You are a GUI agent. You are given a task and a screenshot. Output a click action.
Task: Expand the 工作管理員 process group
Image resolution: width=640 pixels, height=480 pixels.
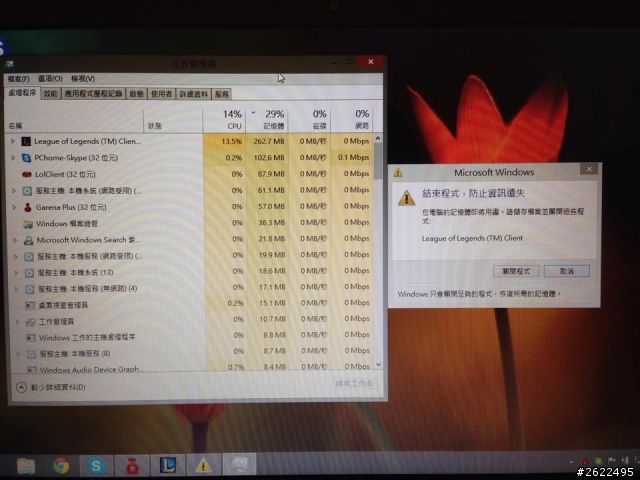pyautogui.click(x=18, y=322)
